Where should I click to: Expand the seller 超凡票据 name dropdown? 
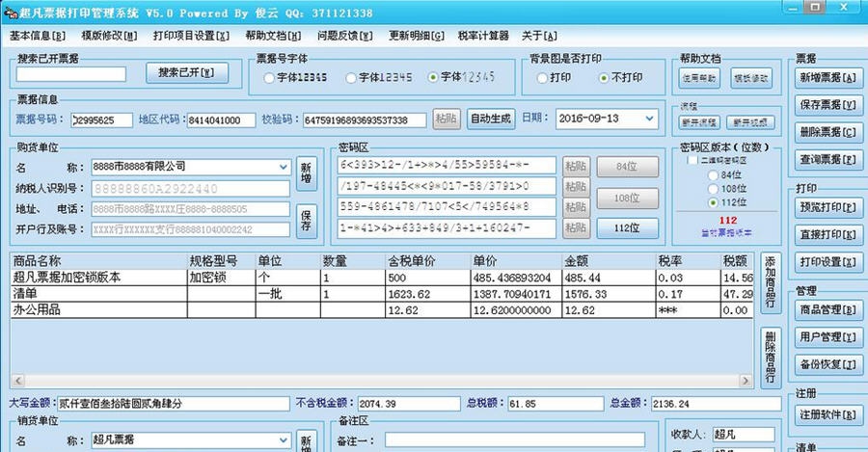click(283, 440)
